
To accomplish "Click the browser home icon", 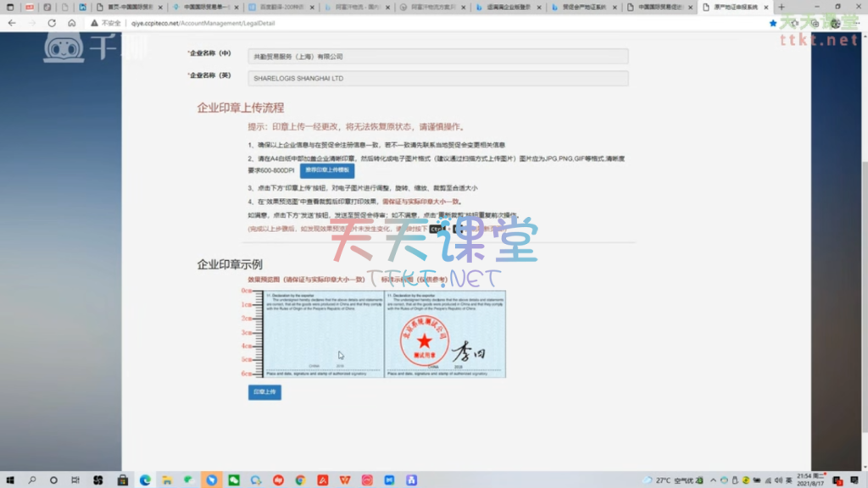I will pos(71,23).
